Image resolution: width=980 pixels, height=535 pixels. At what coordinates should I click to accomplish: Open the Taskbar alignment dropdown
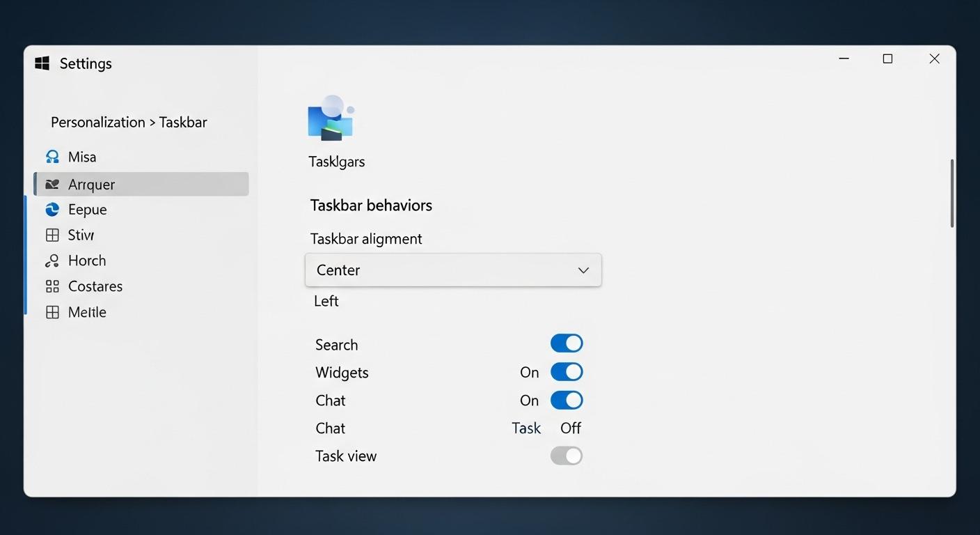click(453, 270)
